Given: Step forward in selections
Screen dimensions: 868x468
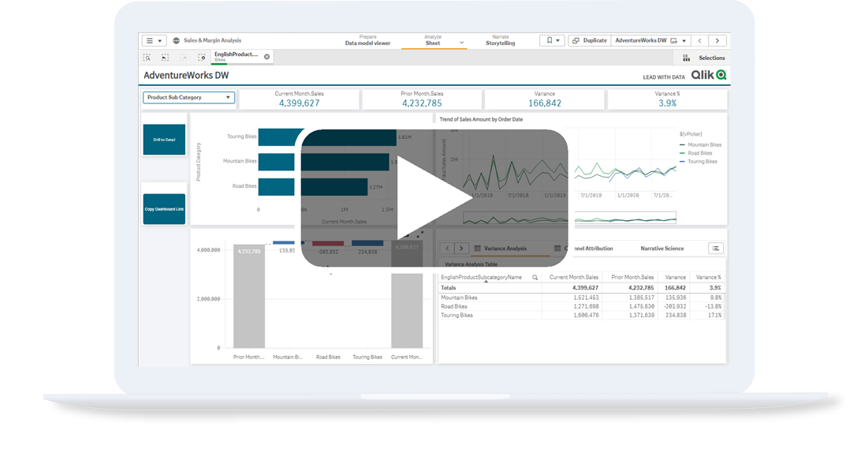Looking at the screenshot, I should [x=183, y=57].
